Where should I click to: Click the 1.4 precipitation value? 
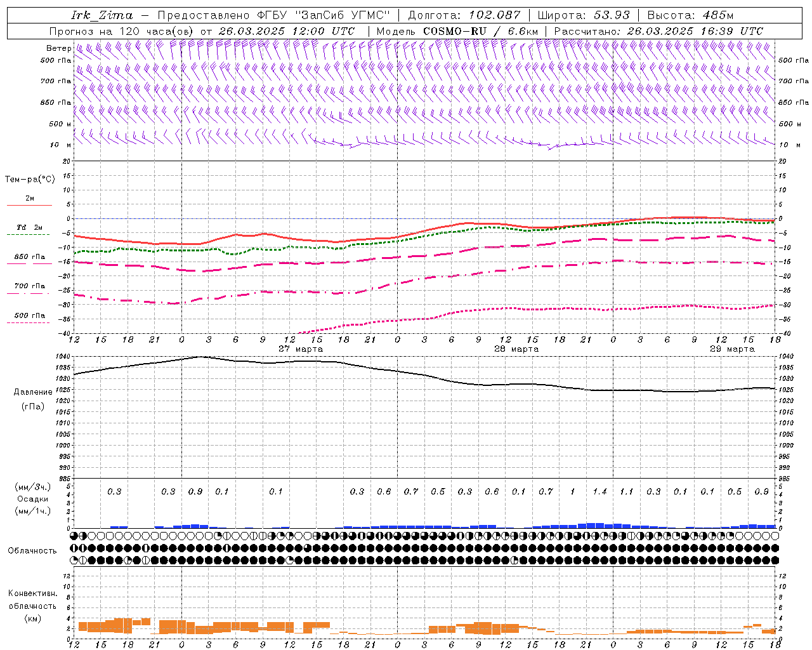coord(599,491)
